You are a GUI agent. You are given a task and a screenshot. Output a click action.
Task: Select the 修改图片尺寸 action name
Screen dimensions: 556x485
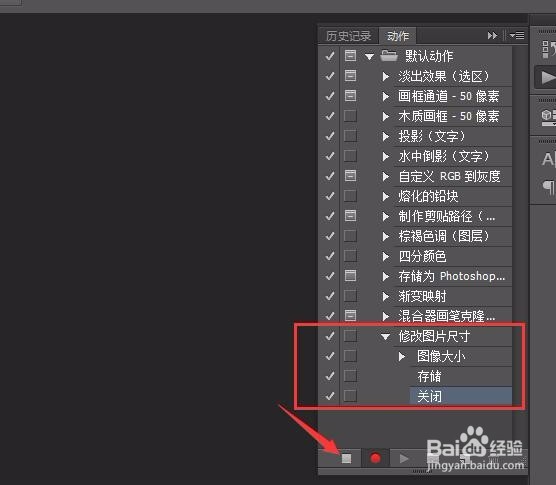pos(434,336)
